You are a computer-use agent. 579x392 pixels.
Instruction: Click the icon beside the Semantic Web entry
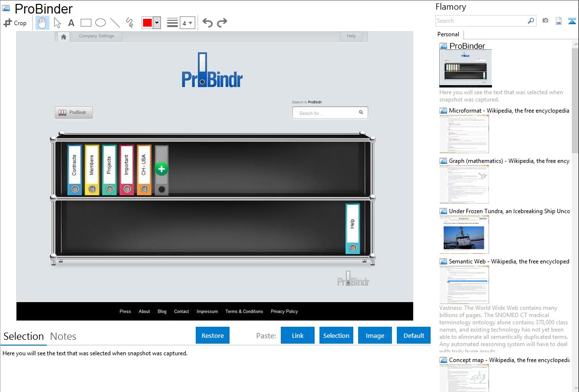[443, 261]
